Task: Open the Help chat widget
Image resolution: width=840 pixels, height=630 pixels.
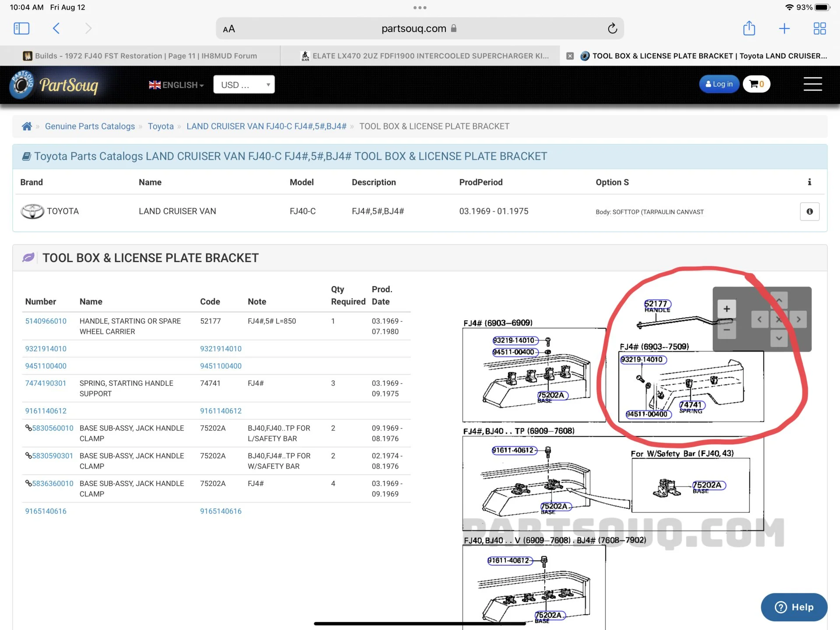Action: pyautogui.click(x=794, y=607)
